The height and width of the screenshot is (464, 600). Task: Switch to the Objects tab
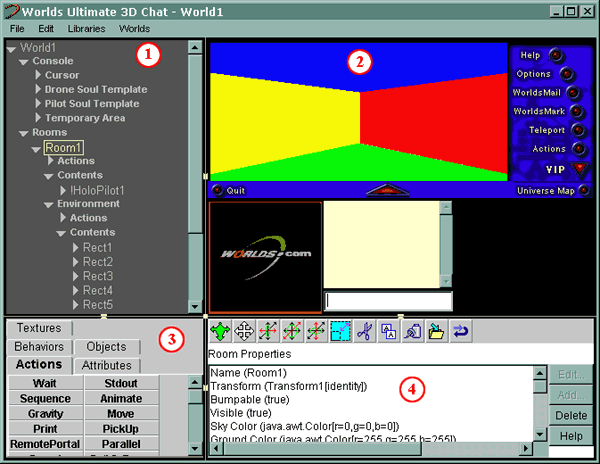pos(106,347)
